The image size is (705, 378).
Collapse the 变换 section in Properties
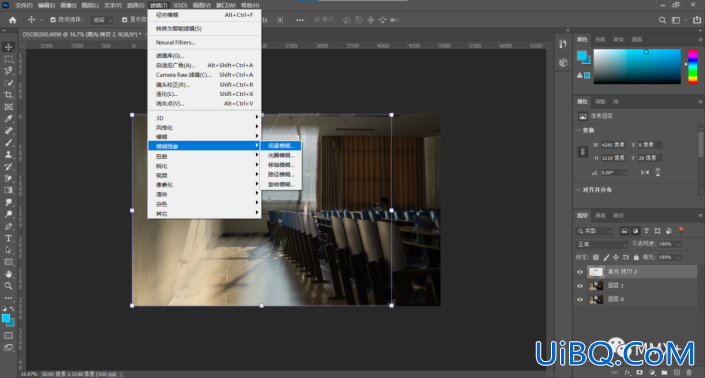[x=578, y=130]
